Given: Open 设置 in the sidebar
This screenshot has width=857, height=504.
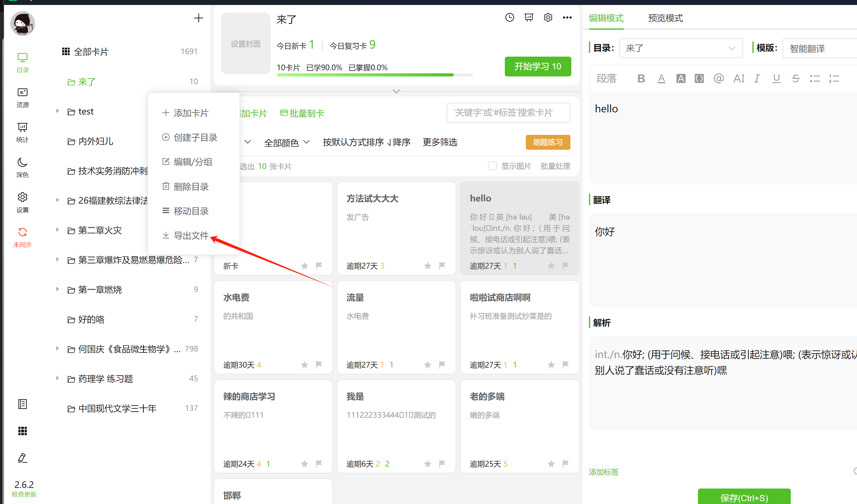Looking at the screenshot, I should click(x=23, y=203).
